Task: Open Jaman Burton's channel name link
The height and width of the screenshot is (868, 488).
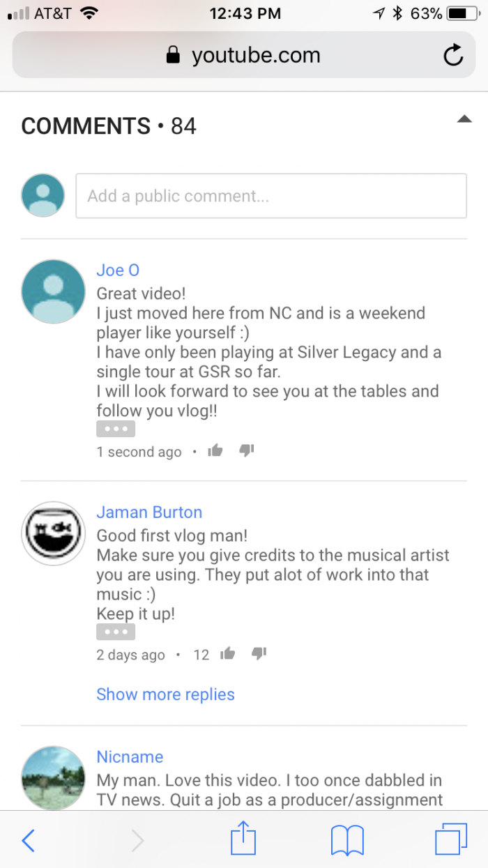Action: [x=149, y=512]
